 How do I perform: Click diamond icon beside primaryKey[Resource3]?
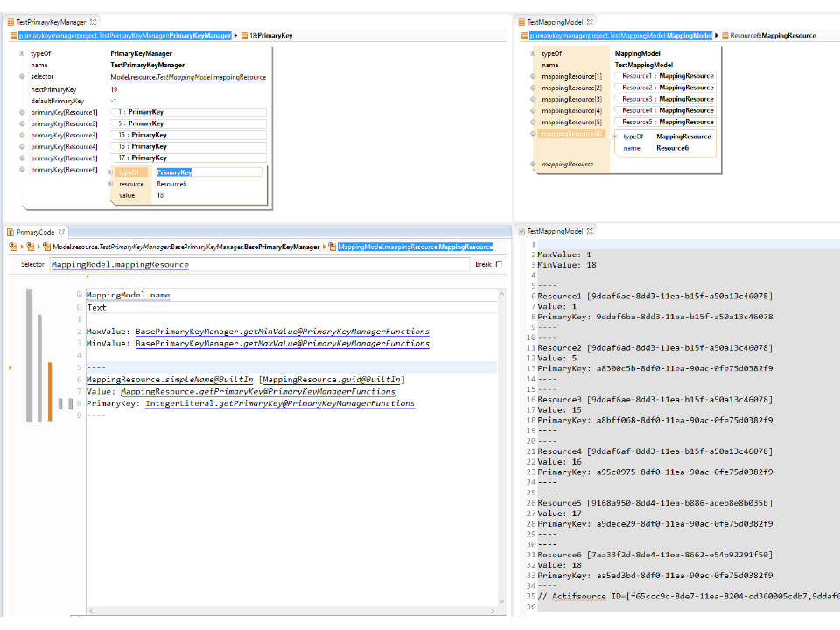pyautogui.click(x=22, y=135)
